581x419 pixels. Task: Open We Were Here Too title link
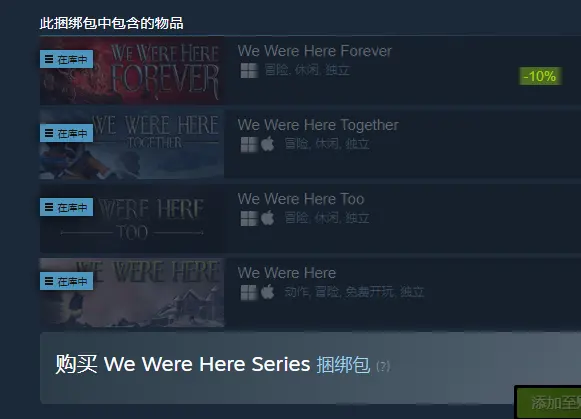pyautogui.click(x=301, y=199)
